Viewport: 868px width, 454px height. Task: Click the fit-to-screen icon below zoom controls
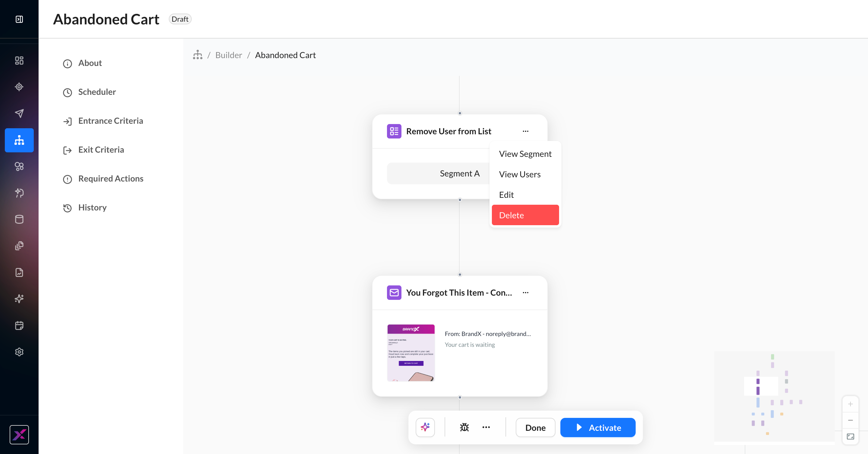point(850,437)
